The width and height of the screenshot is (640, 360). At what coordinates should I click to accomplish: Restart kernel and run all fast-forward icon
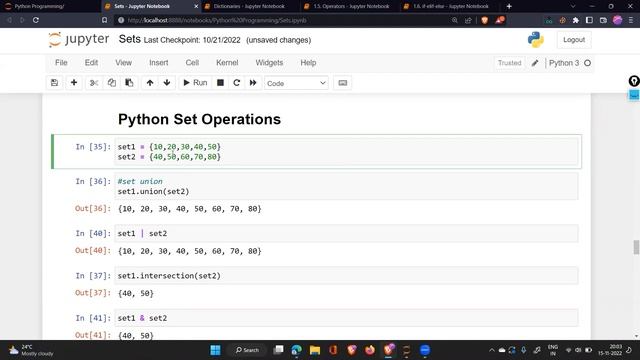(x=253, y=83)
